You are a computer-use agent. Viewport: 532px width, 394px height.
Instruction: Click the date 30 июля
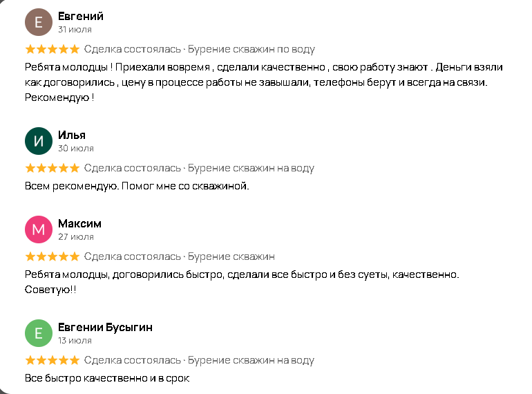point(76,148)
